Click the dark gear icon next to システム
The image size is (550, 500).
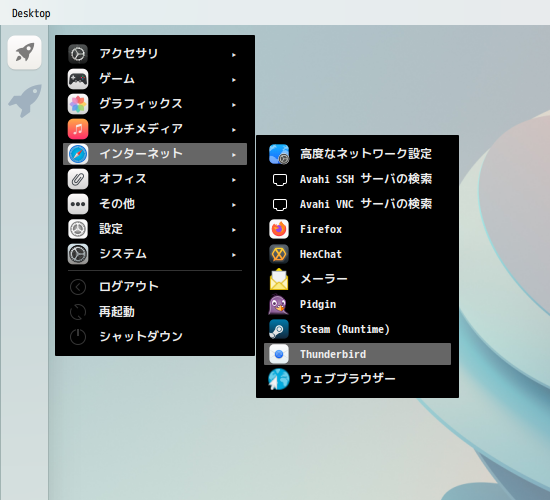coord(78,254)
